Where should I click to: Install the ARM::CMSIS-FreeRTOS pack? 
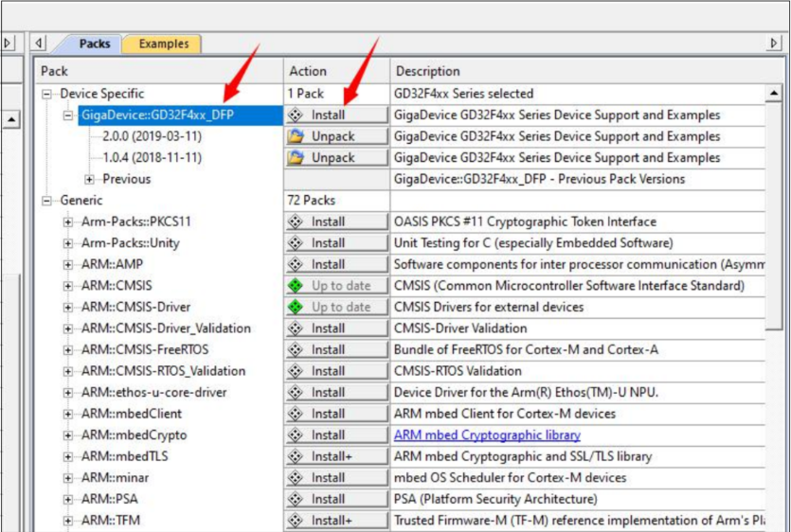(337, 349)
